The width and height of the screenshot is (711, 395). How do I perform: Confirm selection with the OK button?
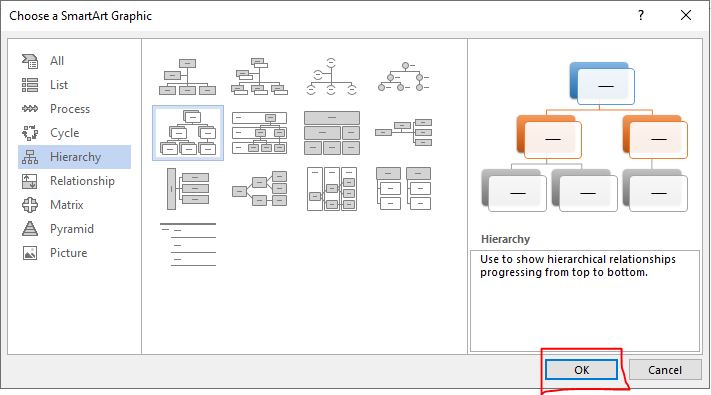tap(581, 370)
